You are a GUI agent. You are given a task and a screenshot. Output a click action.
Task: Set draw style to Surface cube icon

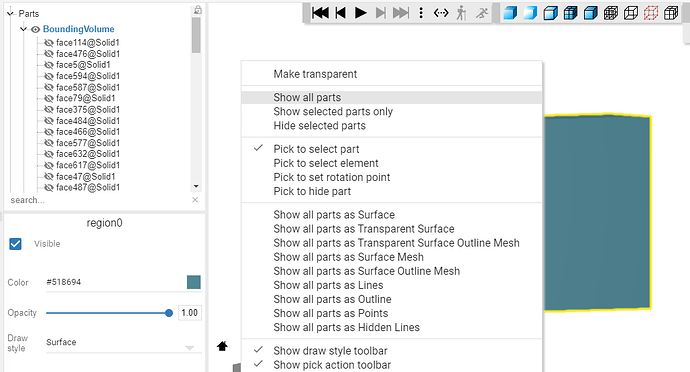click(x=510, y=13)
